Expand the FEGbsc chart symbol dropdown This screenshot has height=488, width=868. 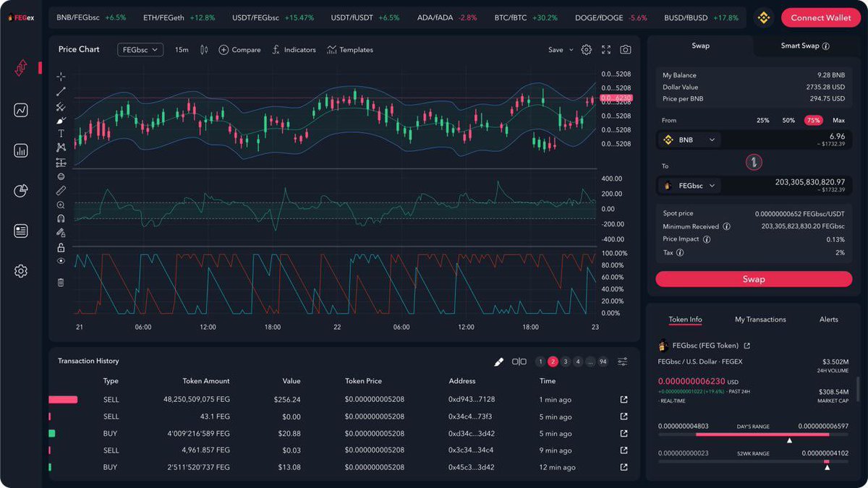coord(140,50)
